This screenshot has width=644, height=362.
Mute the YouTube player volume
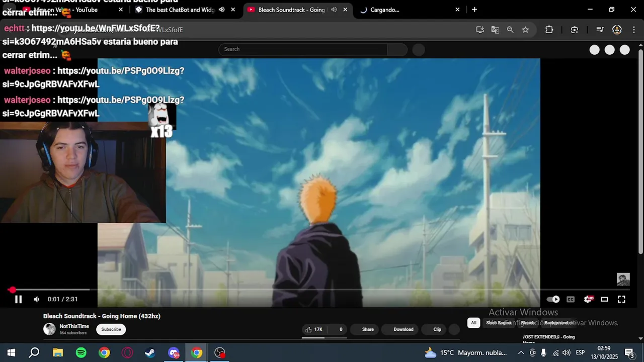36,299
